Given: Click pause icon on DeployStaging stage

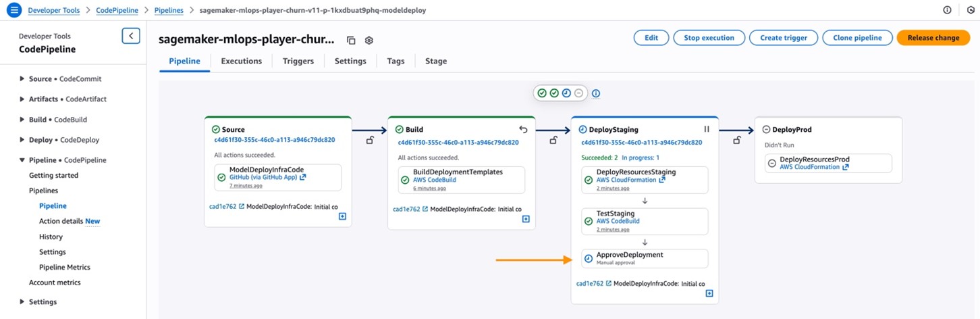Looking at the screenshot, I should [707, 129].
